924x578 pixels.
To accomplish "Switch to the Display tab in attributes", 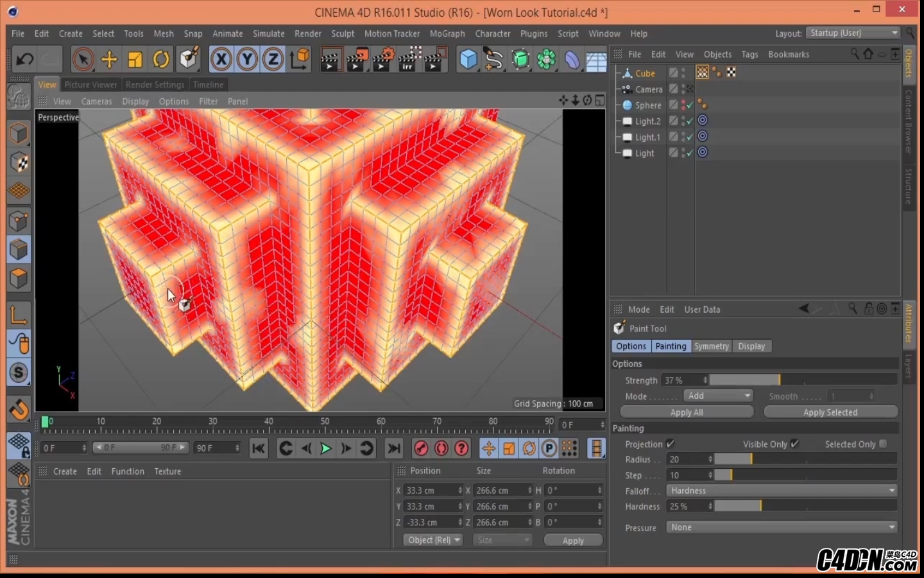I will 751,346.
